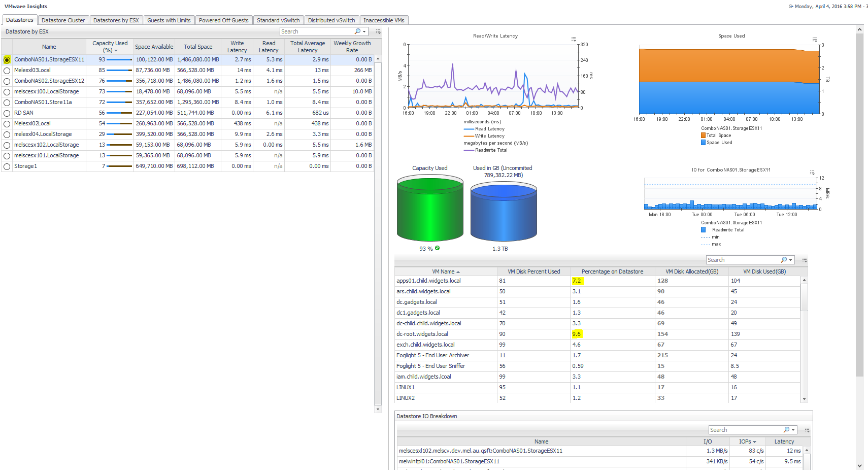Click VM Name ascending sort arrow
Viewport: 868px width, 476px height.
[458, 272]
